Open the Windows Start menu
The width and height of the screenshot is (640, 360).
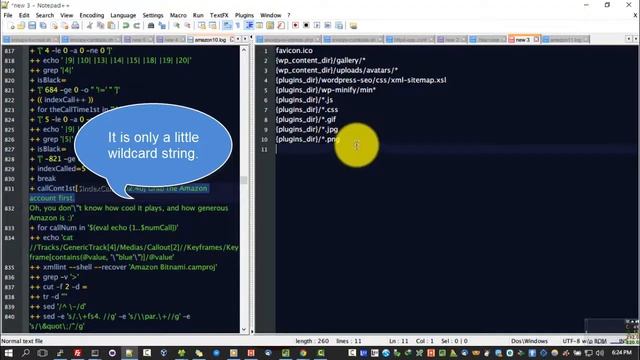coord(8,353)
